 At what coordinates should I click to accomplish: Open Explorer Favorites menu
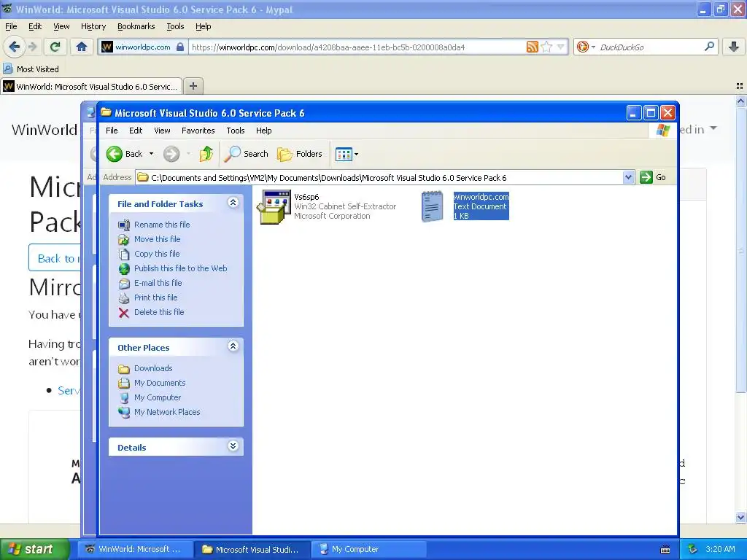(x=198, y=131)
